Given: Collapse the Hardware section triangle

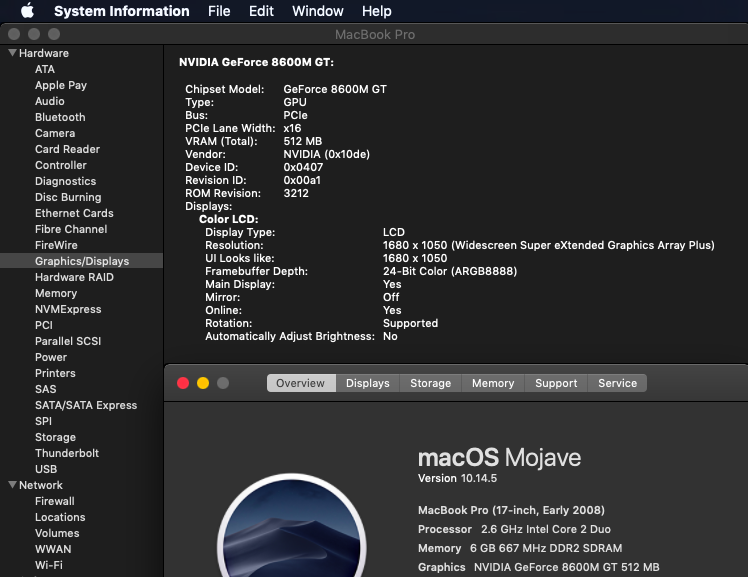Looking at the screenshot, I should pos(13,53).
